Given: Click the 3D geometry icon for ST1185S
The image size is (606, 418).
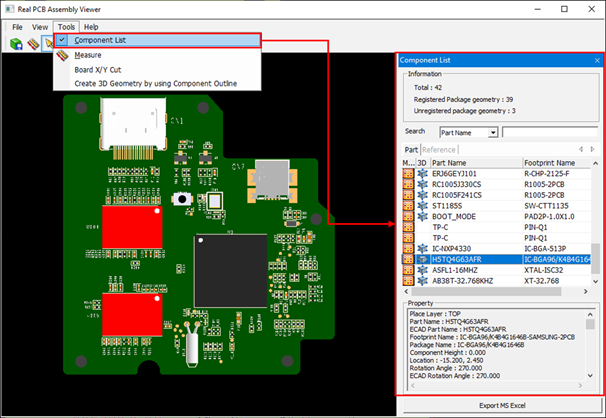Looking at the screenshot, I should point(423,204).
